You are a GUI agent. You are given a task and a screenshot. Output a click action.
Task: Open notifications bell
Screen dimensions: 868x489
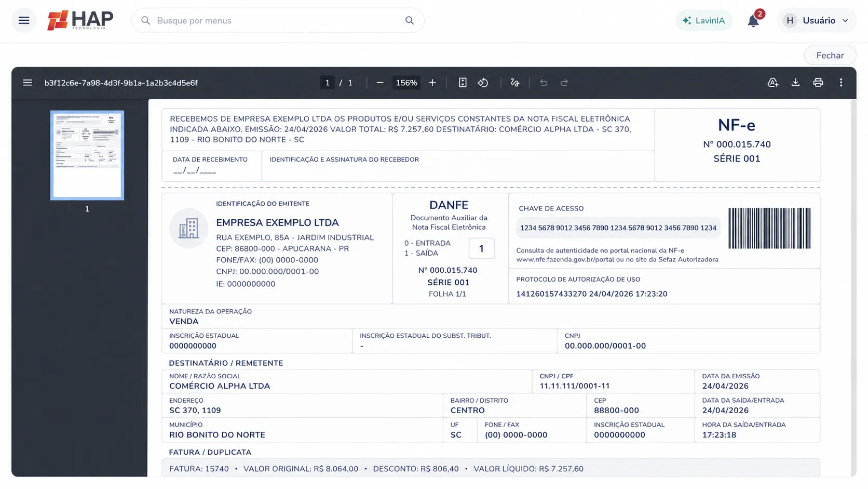(x=753, y=21)
